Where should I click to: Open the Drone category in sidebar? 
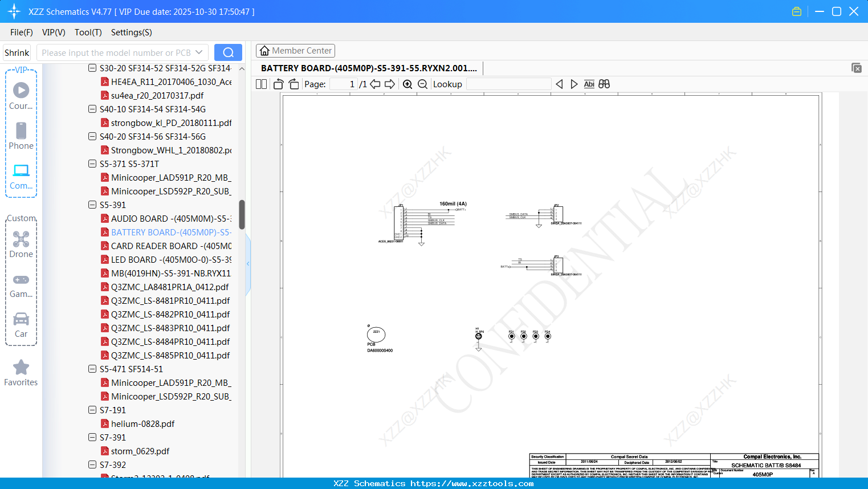(x=21, y=244)
